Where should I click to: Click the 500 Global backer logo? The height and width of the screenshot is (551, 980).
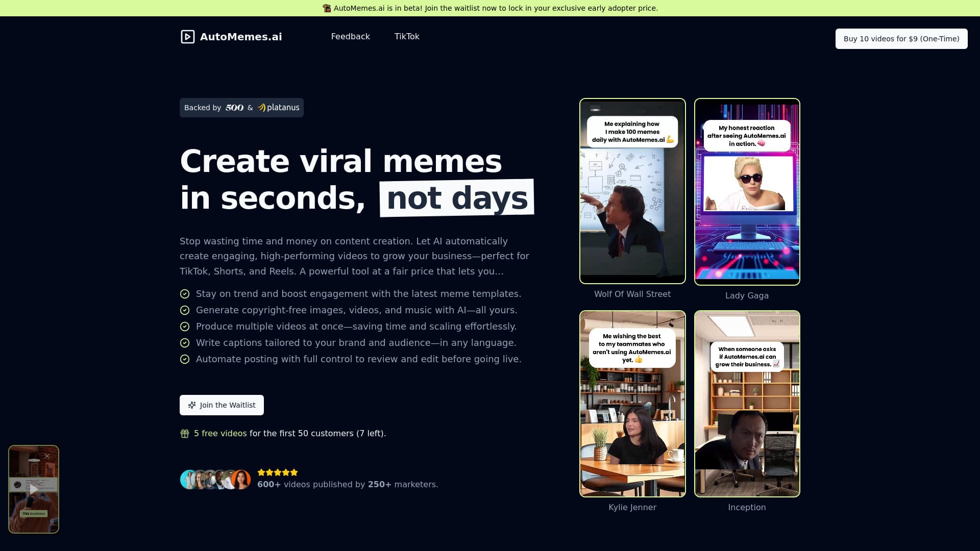234,108
